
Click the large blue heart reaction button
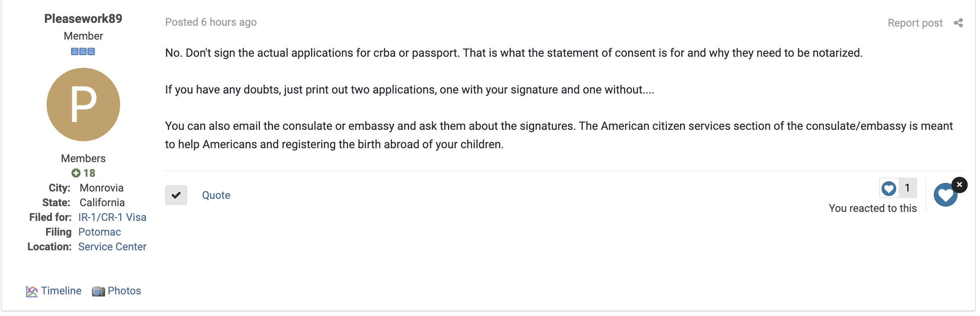click(945, 196)
